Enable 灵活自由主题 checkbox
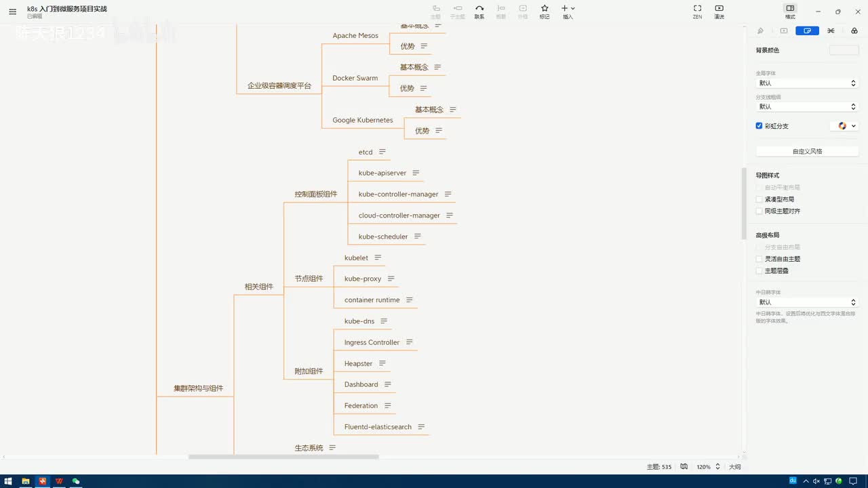 [759, 259]
